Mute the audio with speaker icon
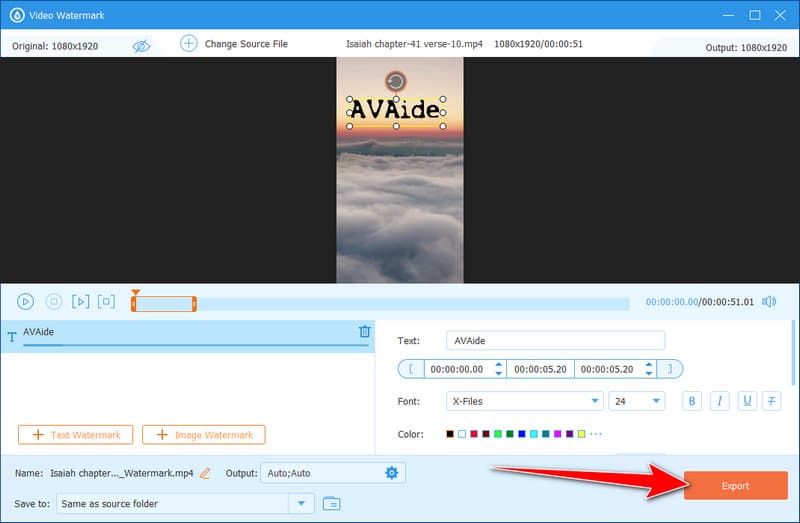This screenshot has width=800, height=523. pos(769,302)
